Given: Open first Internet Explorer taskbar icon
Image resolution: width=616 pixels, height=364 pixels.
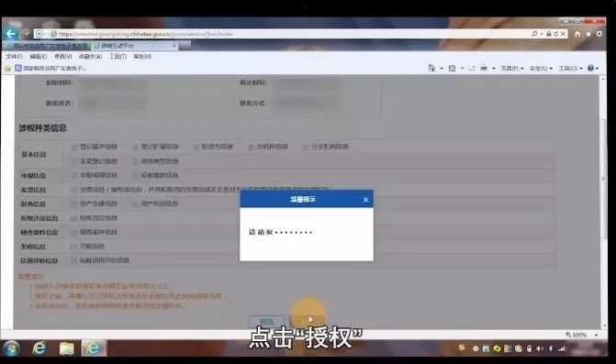Looking at the screenshot, I should pos(39,347).
